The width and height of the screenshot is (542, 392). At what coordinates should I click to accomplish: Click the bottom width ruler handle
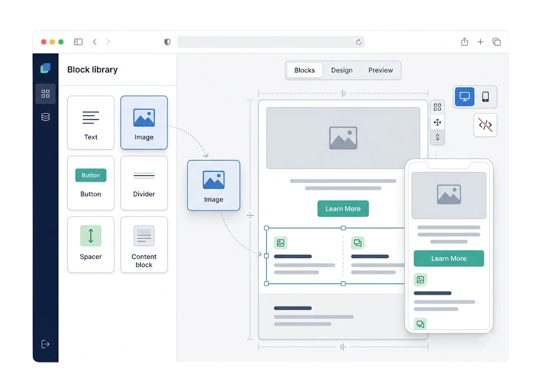tap(343, 347)
